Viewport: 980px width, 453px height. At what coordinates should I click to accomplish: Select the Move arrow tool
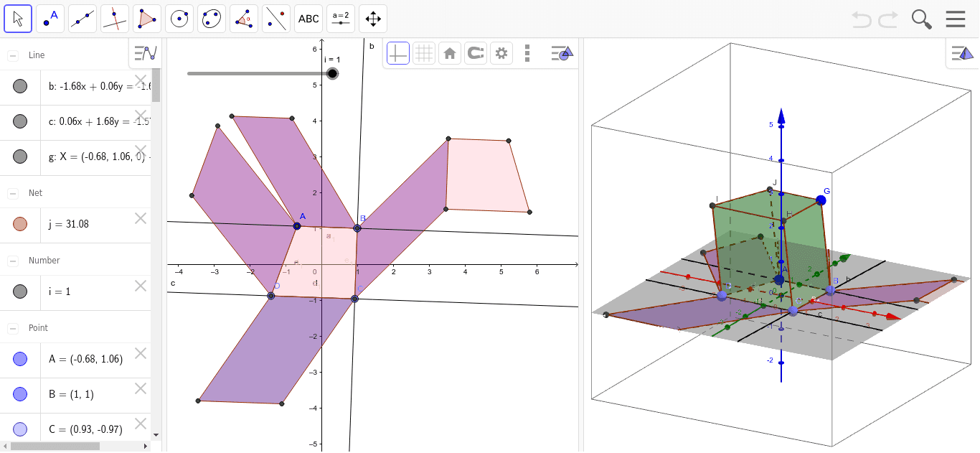click(18, 18)
